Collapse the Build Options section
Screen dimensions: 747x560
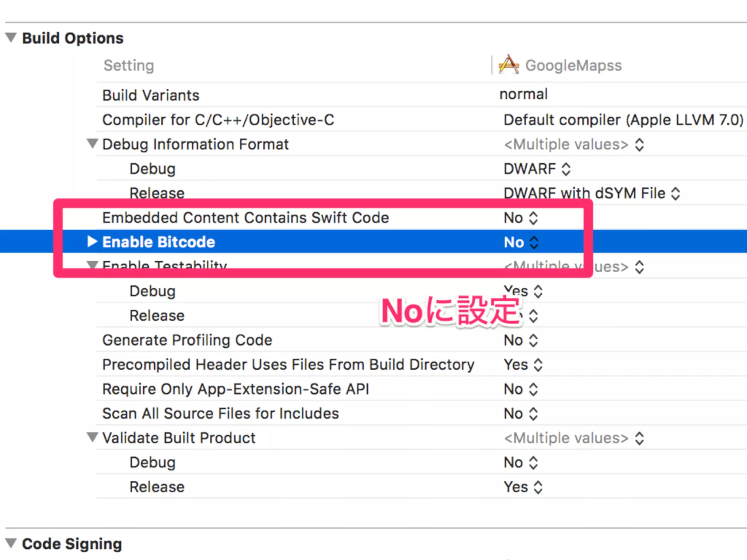click(11, 38)
